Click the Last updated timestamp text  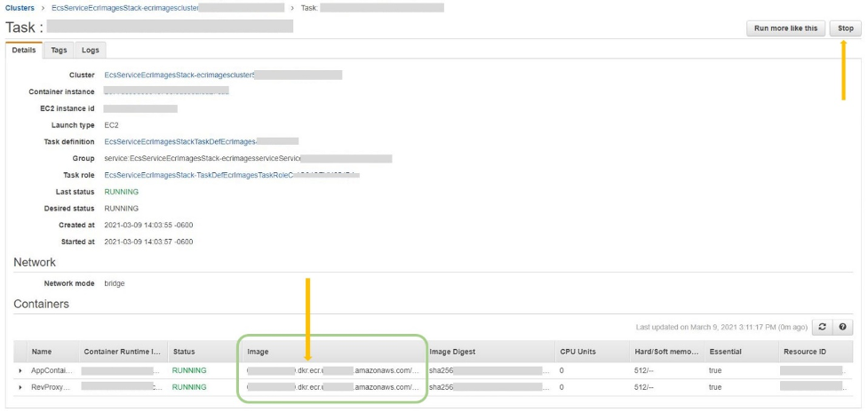click(x=722, y=328)
